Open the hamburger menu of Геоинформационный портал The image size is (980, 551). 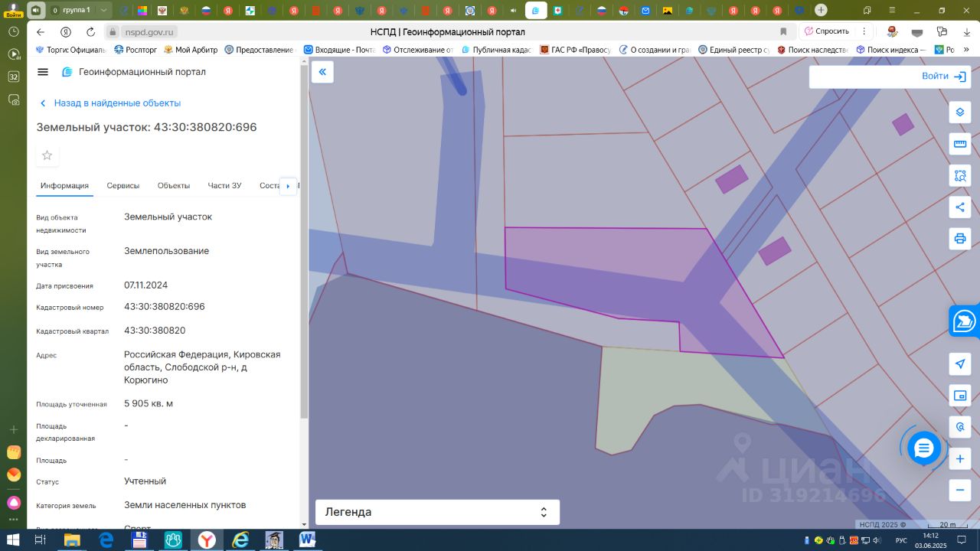(x=43, y=72)
